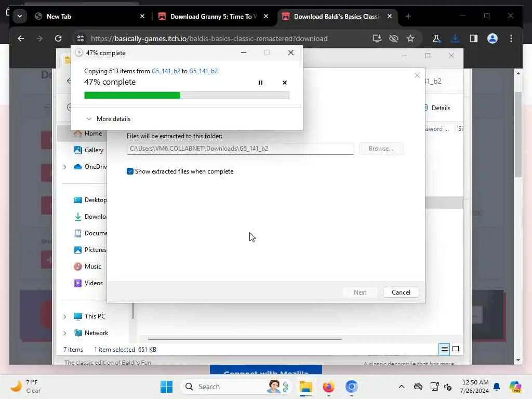
Task: Open the weather widget 71°F Clear
Action: click(x=25, y=387)
